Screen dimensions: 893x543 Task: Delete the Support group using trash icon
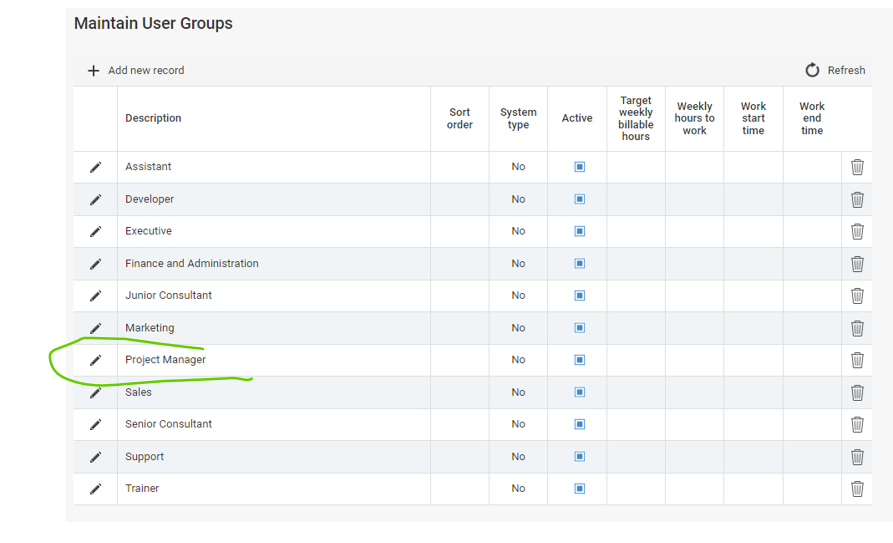(857, 457)
